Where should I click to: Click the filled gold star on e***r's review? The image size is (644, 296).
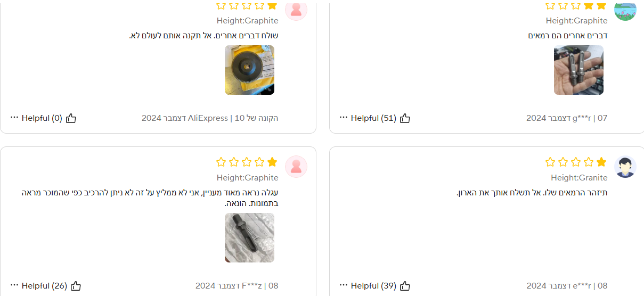pyautogui.click(x=601, y=162)
